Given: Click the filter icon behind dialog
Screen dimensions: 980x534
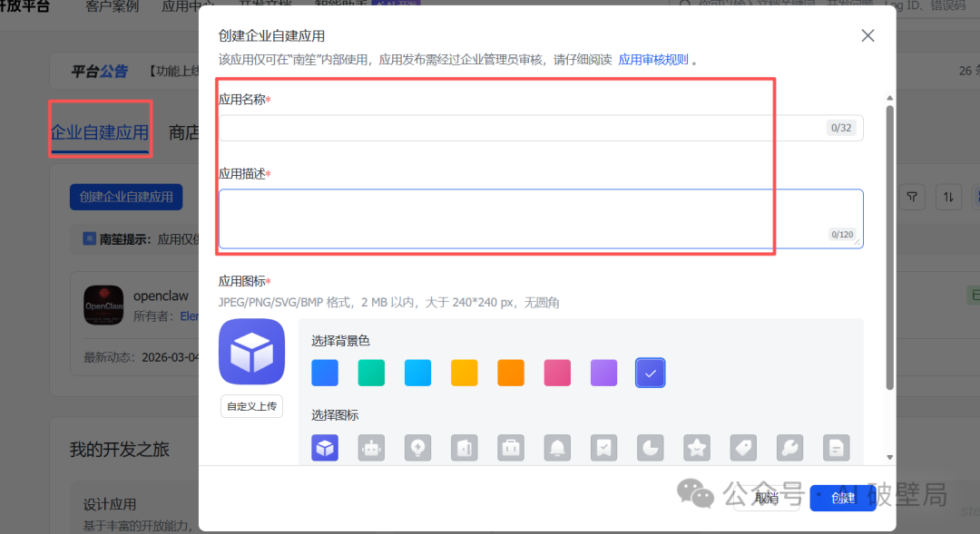Looking at the screenshot, I should 912,198.
